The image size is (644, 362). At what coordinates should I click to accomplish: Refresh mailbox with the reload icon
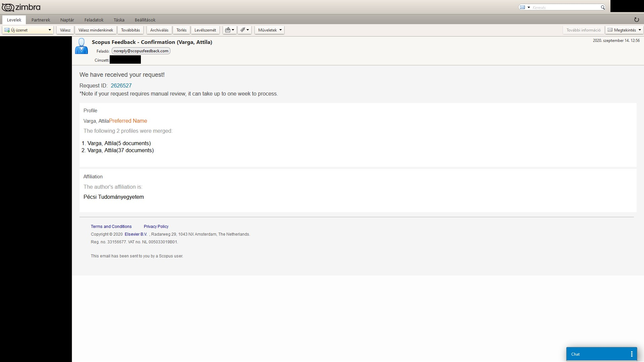click(636, 20)
